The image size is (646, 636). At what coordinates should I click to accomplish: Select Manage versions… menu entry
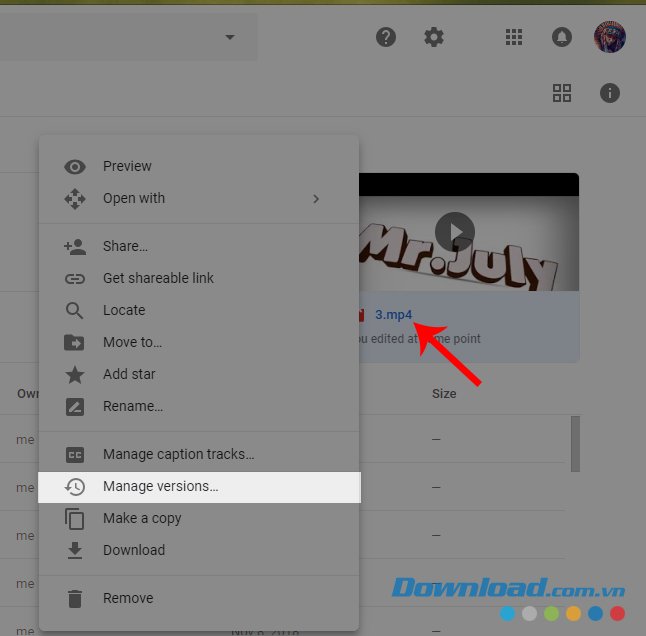tap(160, 486)
